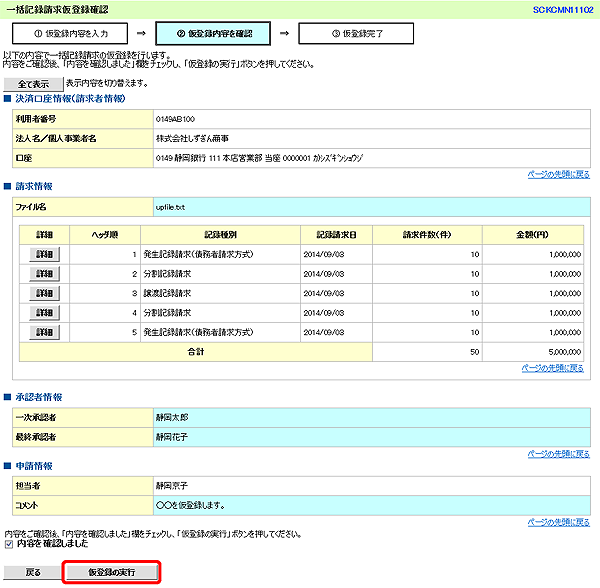Select step ② 仮登録内容を確認
Screen dimensions: 600x588
(x=213, y=34)
